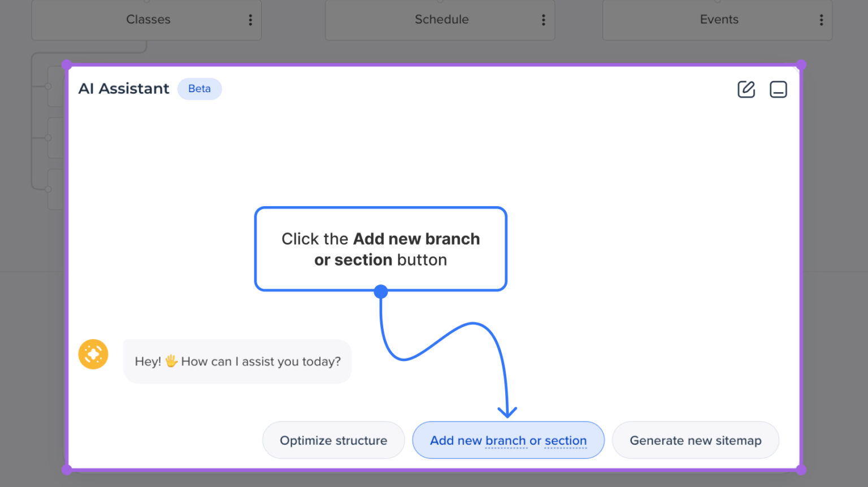Click the blue connector dot below tooltip
Screen dimensions: 868x487
380,291
